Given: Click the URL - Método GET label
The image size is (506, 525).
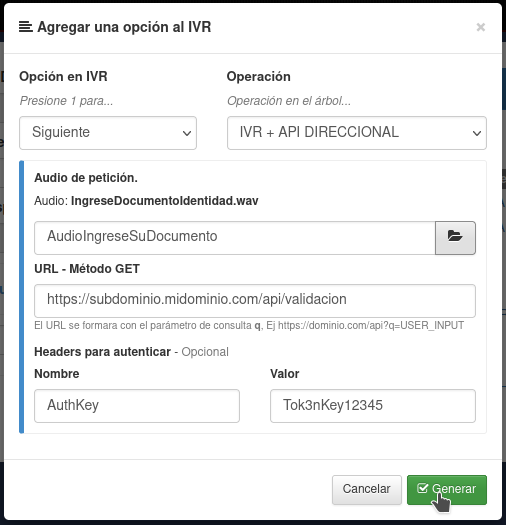Looking at the screenshot, I should (x=87, y=269).
